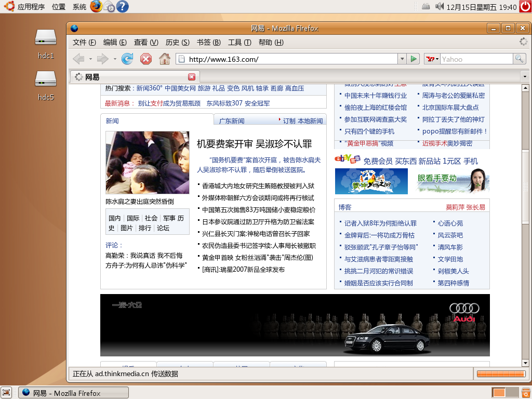This screenshot has width=532, height=399.
Task: Click the Firefox back arrow button
Action: tap(79, 59)
